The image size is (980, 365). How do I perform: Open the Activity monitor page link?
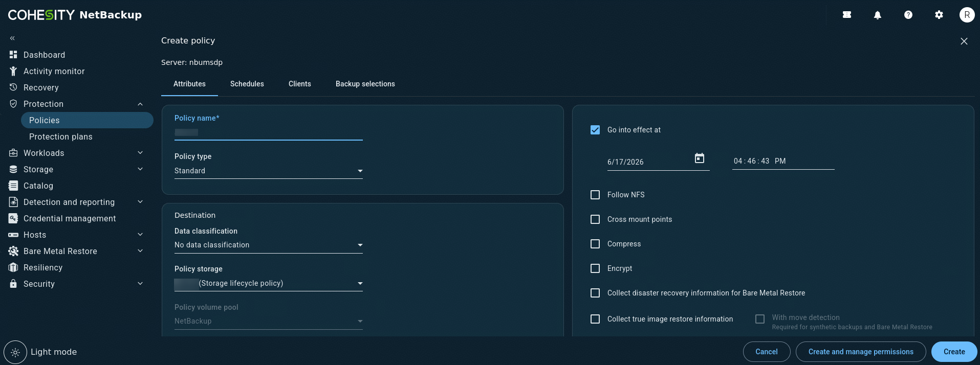pyautogui.click(x=54, y=71)
